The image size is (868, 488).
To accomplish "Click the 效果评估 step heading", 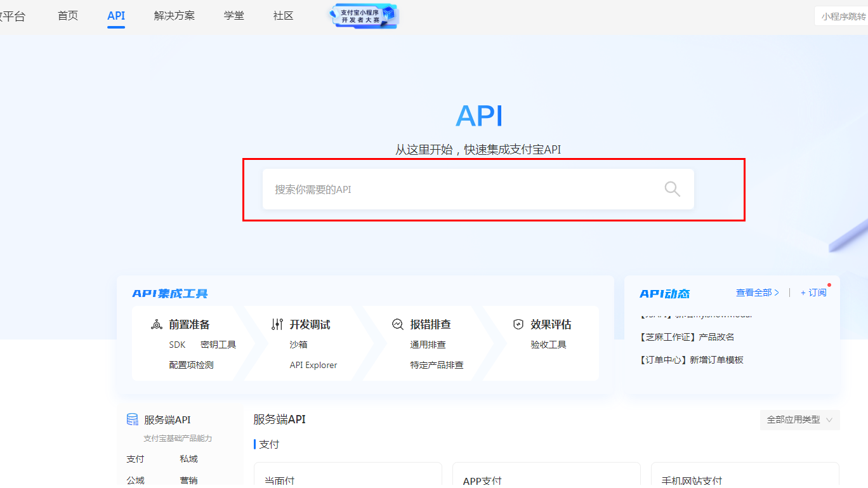I will pos(551,324).
